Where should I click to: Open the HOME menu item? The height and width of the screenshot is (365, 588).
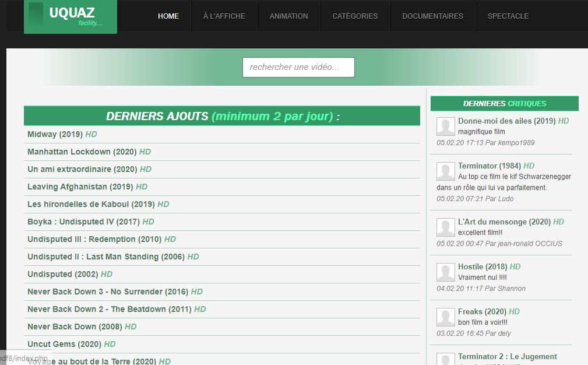168,16
